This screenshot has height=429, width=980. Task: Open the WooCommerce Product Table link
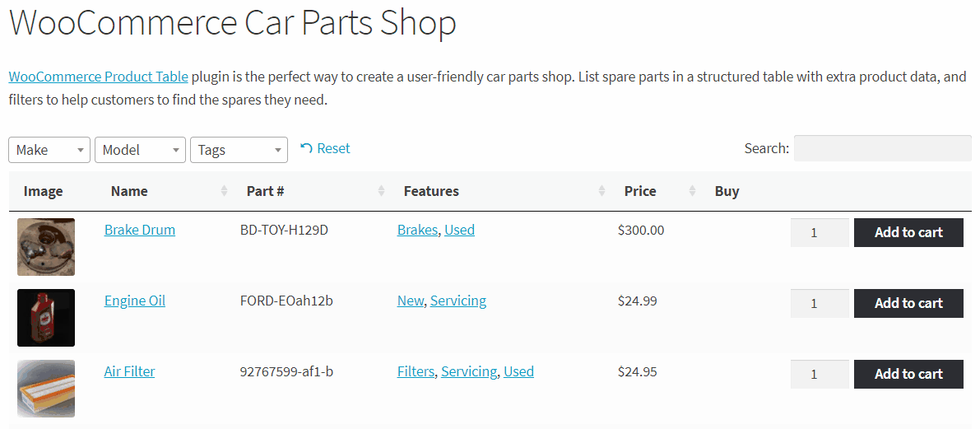tap(99, 77)
